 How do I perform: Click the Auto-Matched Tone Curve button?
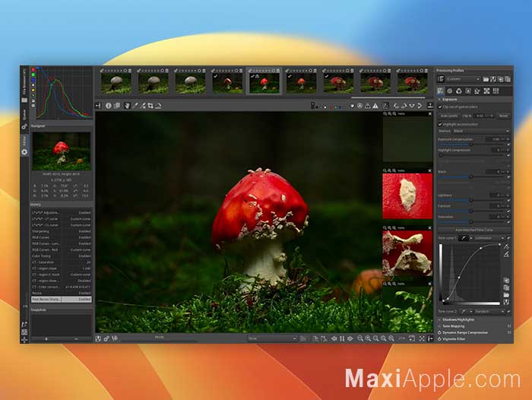click(474, 230)
